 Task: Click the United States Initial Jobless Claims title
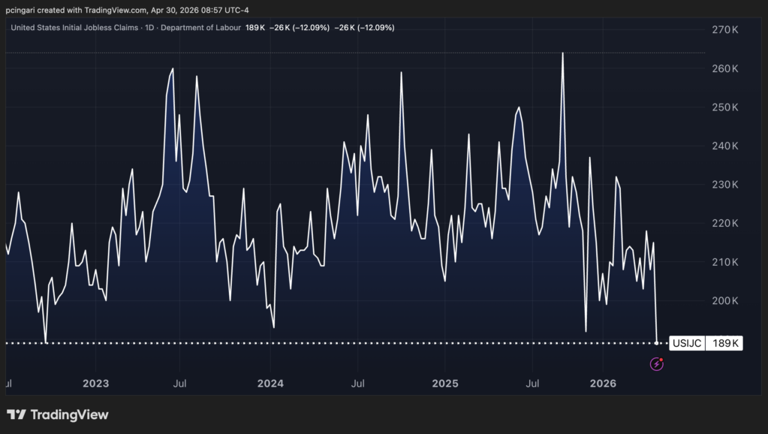click(71, 27)
